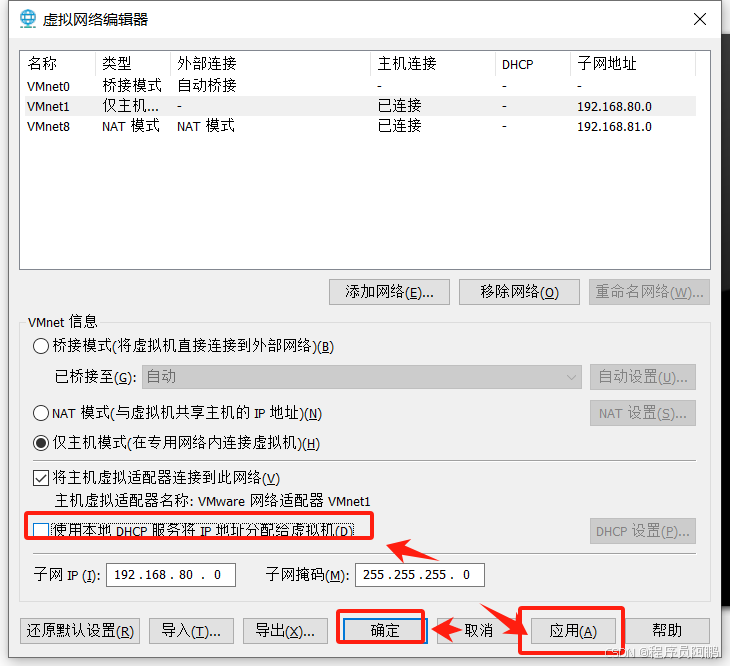This screenshot has height=666, width=730.
Task: Toggle 将主机虚拟适配器连接到此网络 checkbox
Action: (x=41, y=478)
